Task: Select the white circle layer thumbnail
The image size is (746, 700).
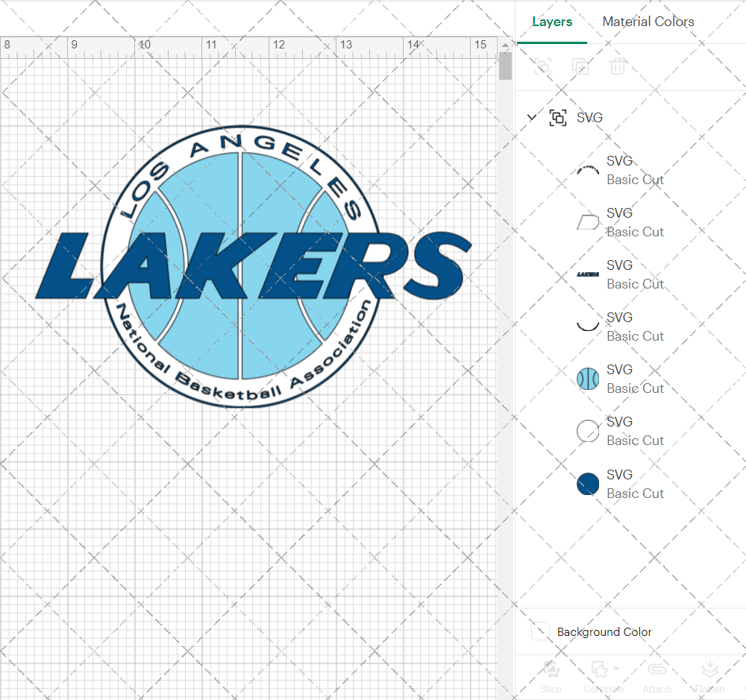Action: coord(588,432)
